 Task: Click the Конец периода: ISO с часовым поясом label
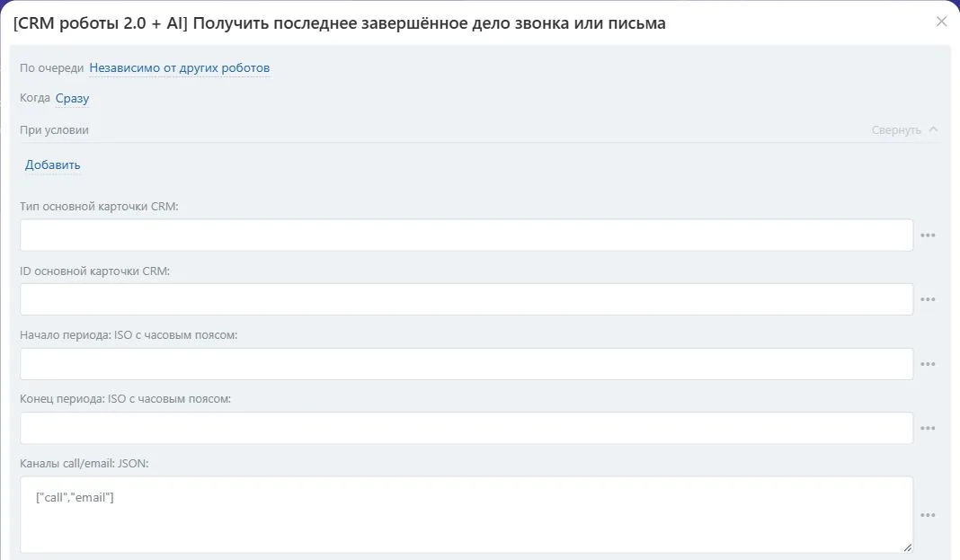pyautogui.click(x=126, y=398)
